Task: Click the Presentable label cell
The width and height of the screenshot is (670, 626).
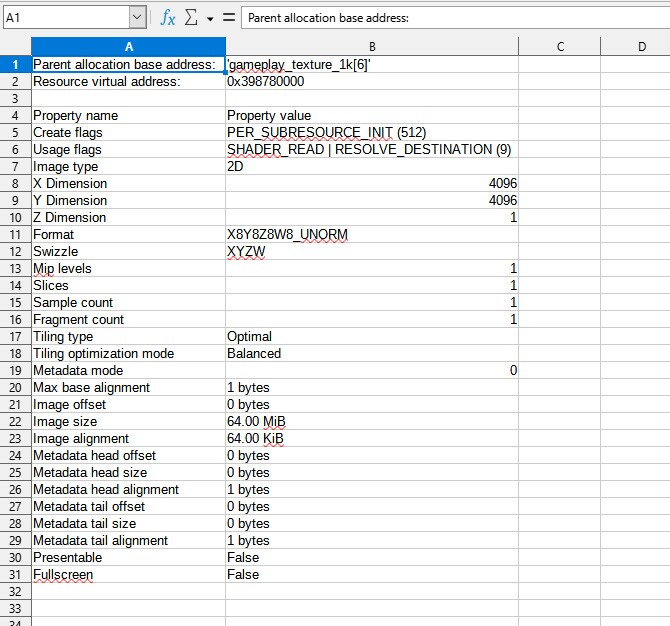Action: pos(128,557)
